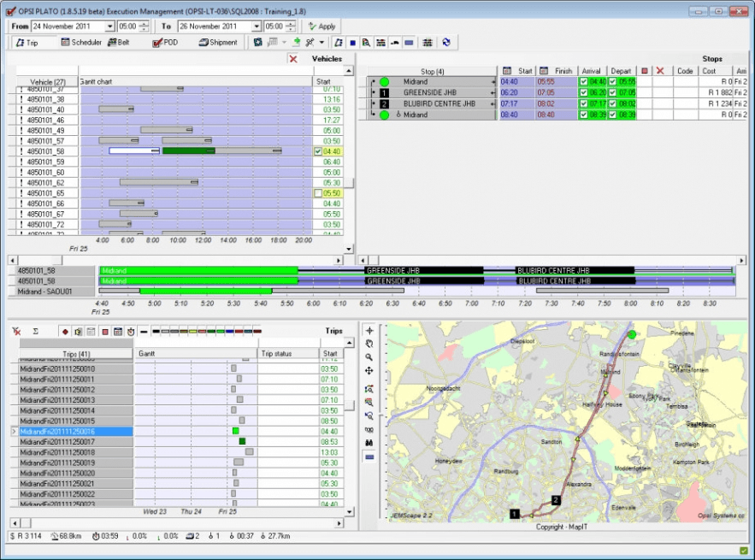Click the binoculars find icon by map
755x560 pixels.
pyautogui.click(x=369, y=442)
